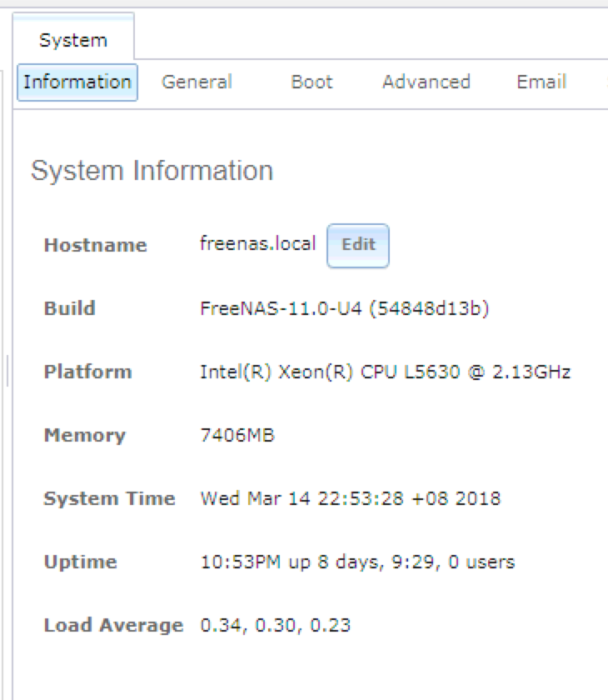
Task: Click load average values 0.34, 0.30, 0.23
Action: click(275, 626)
